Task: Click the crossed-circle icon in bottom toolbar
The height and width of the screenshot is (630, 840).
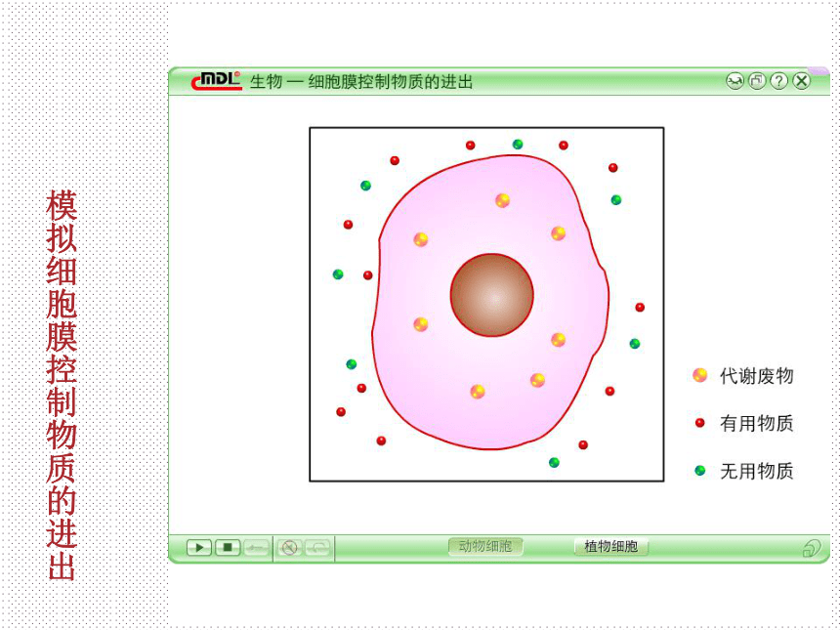Action: coord(289,548)
